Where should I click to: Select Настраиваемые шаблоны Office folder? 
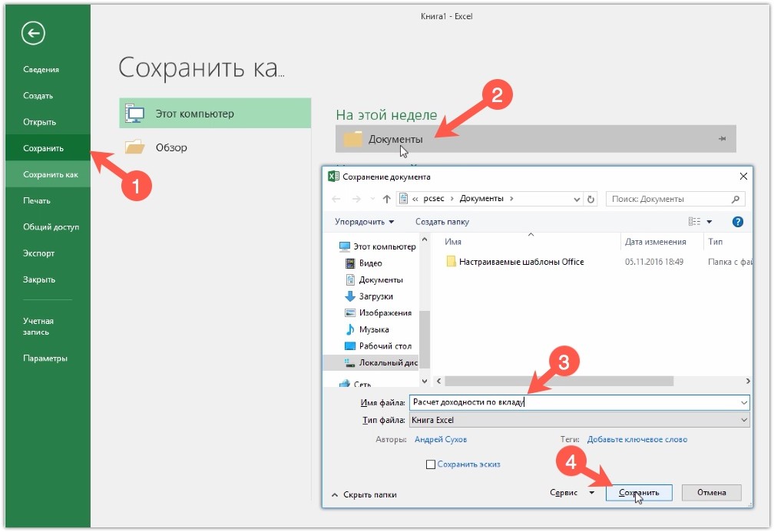tap(514, 262)
